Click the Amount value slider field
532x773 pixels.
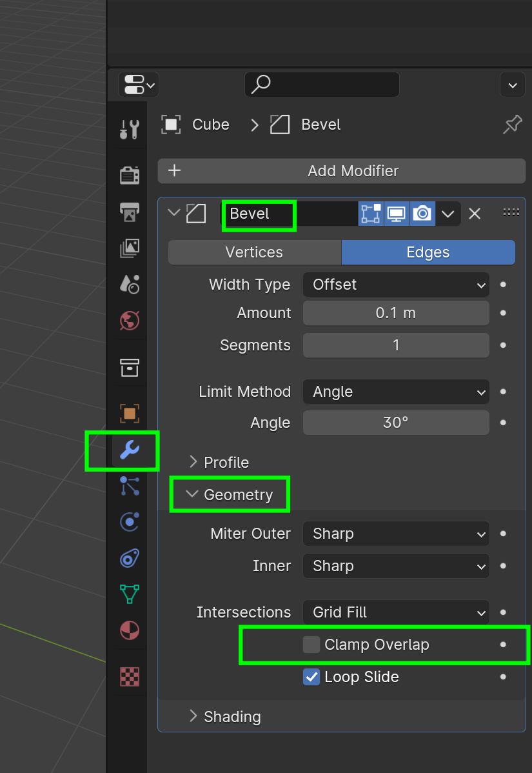pos(396,313)
